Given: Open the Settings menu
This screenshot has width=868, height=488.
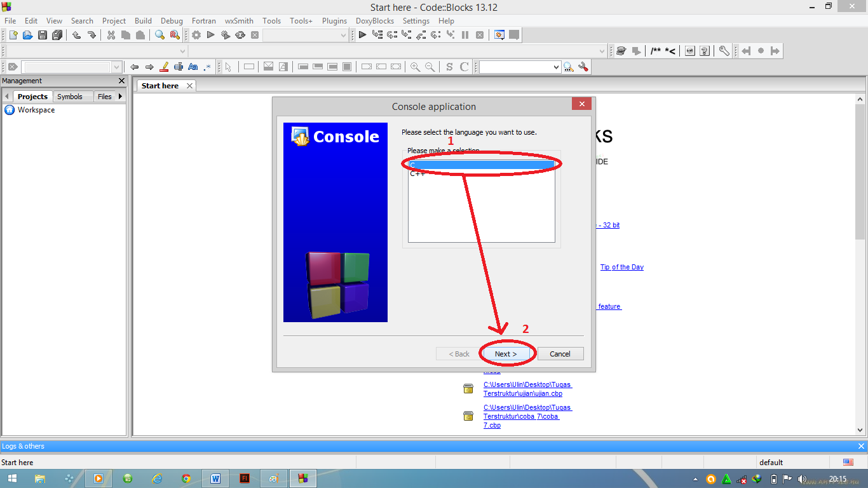Looking at the screenshot, I should (x=416, y=21).
